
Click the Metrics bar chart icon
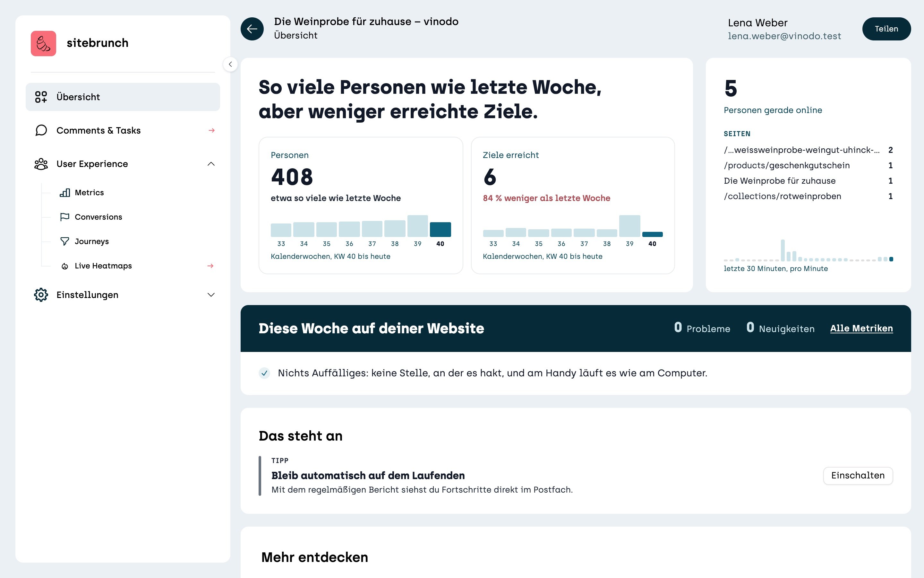pos(65,193)
